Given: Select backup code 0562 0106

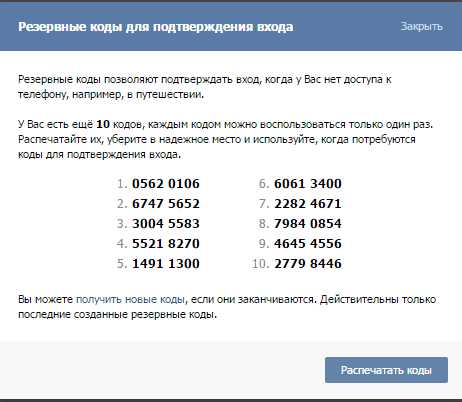Looking at the screenshot, I should tap(166, 184).
